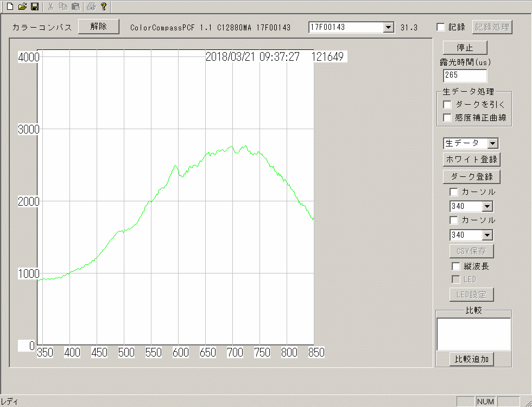Image resolution: width=532 pixels, height=407 pixels.
Task: Click the 露光時間 input field showing 265
Action: [x=465, y=75]
